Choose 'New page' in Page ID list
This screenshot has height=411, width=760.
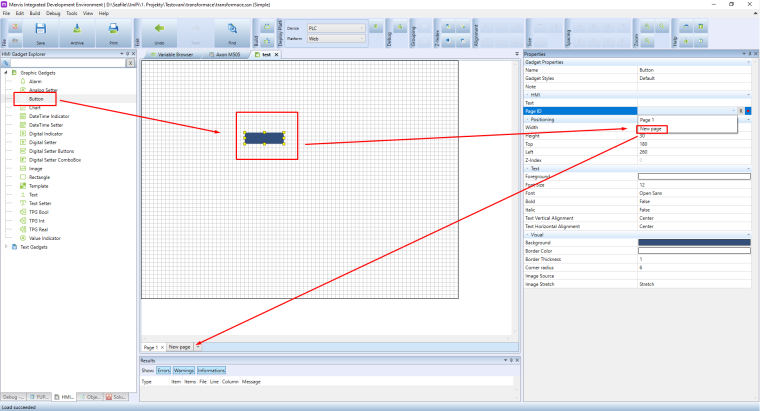(x=652, y=129)
